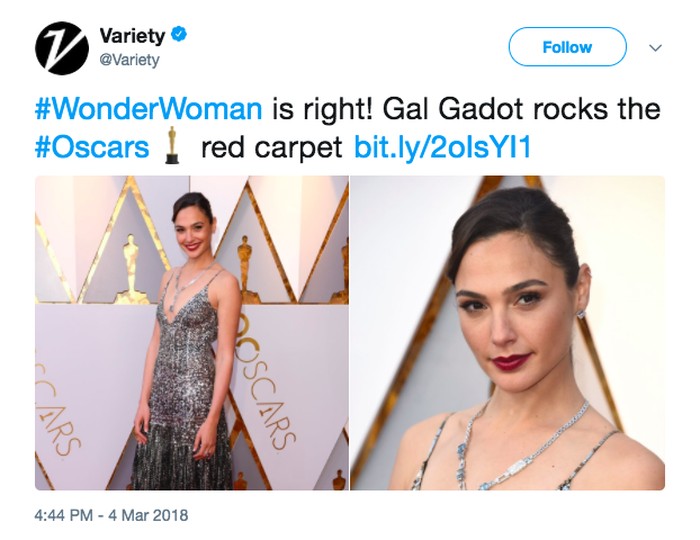This screenshot has width=700, height=540.
Task: Click the @Variety handle
Action: point(128,60)
